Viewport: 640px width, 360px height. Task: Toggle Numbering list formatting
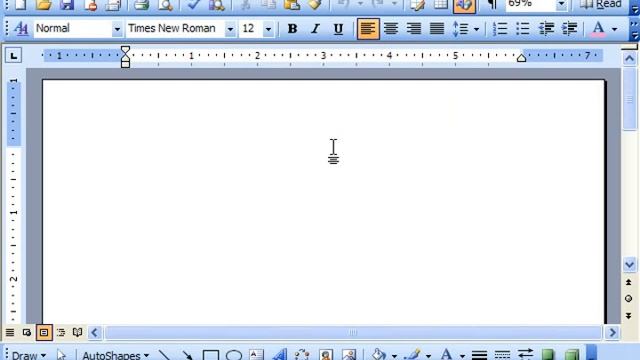pyautogui.click(x=500, y=29)
